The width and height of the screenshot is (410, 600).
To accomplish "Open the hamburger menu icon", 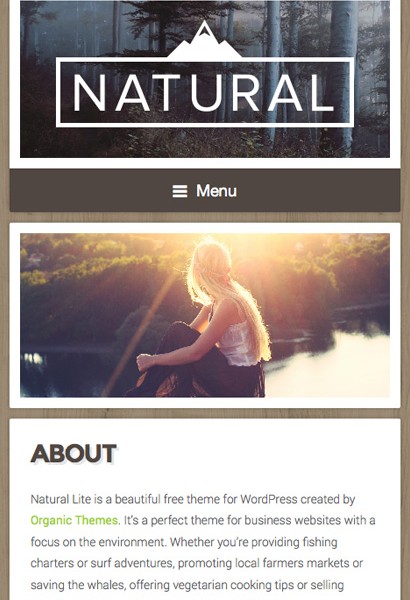I will [180, 191].
